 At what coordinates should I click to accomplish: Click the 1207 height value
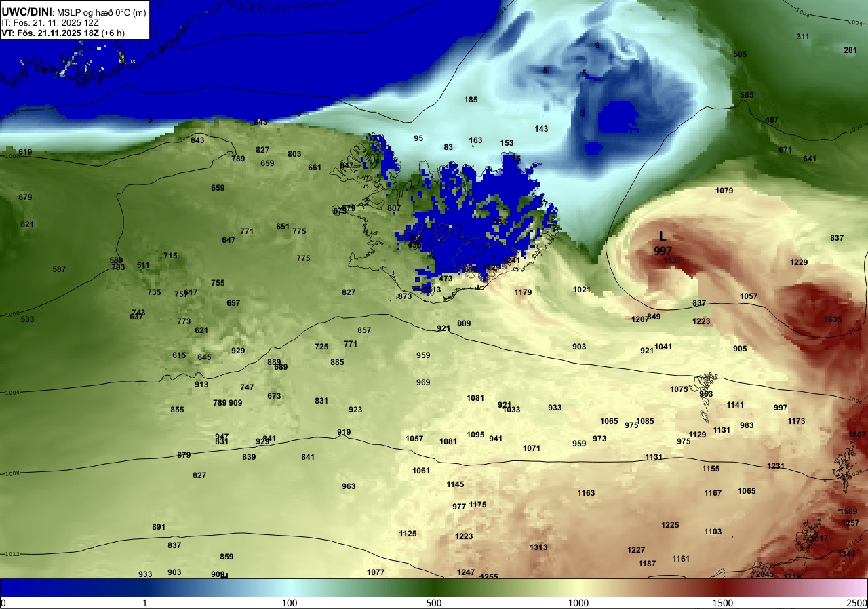(639, 319)
